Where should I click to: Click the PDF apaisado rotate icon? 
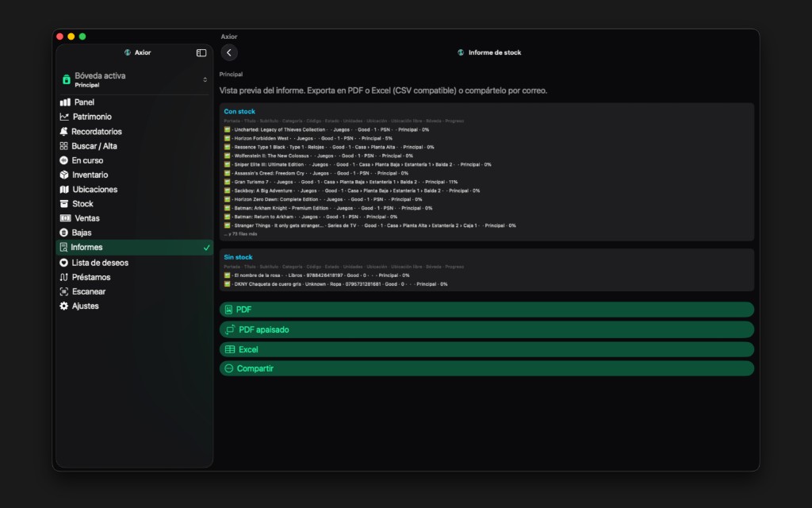point(230,329)
